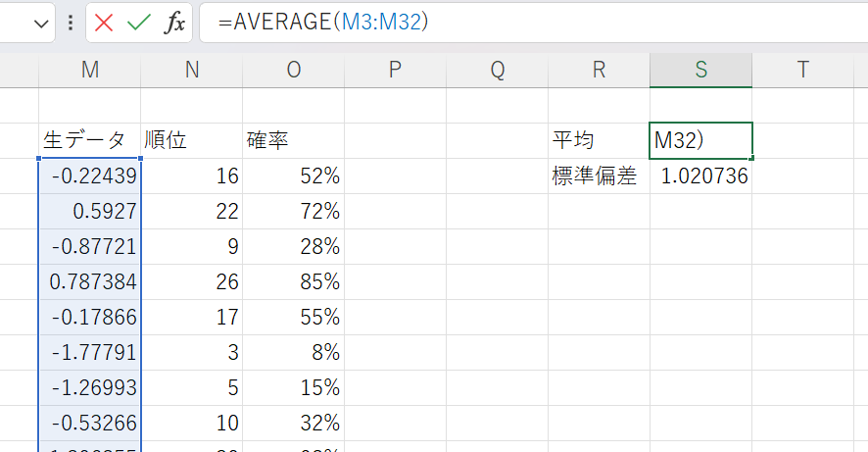Select column Q header

tap(497, 70)
